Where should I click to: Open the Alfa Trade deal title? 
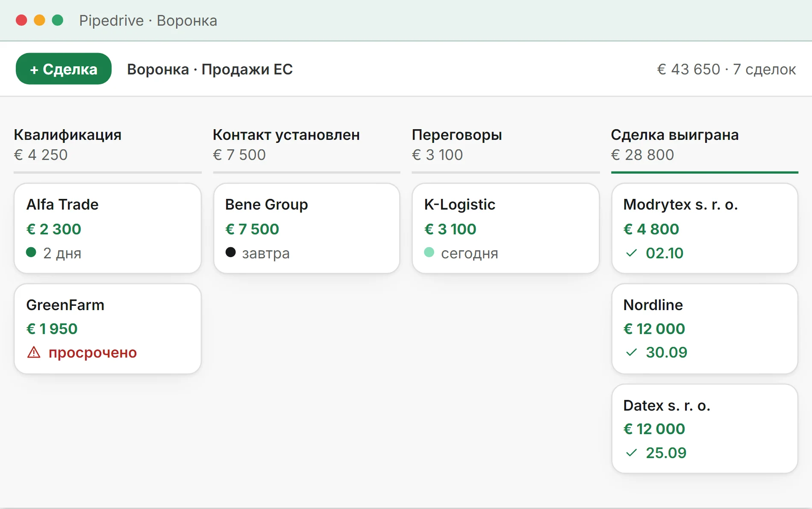(62, 204)
